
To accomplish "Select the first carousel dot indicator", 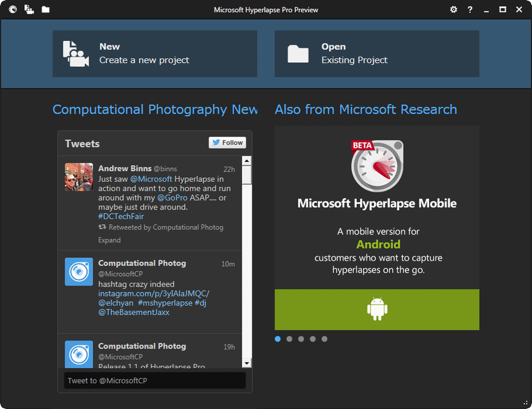I will pyautogui.click(x=278, y=339).
